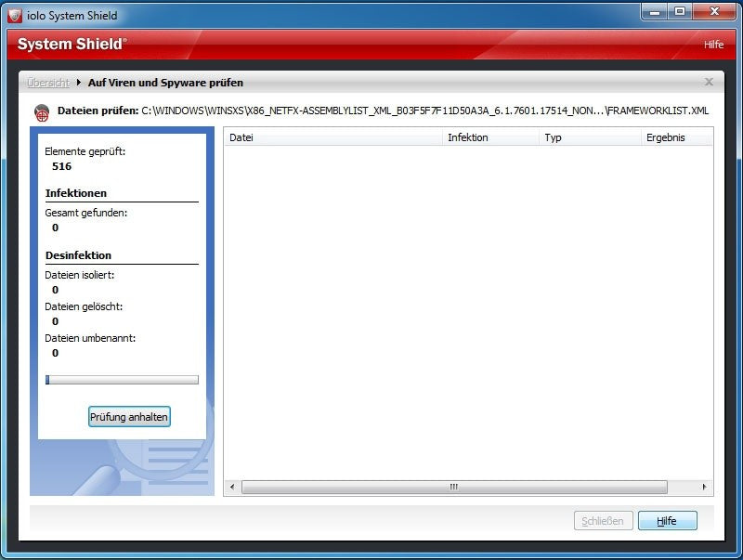Click the scan target icon beside Dateien prüfen
The image size is (743, 560).
pyautogui.click(x=42, y=112)
